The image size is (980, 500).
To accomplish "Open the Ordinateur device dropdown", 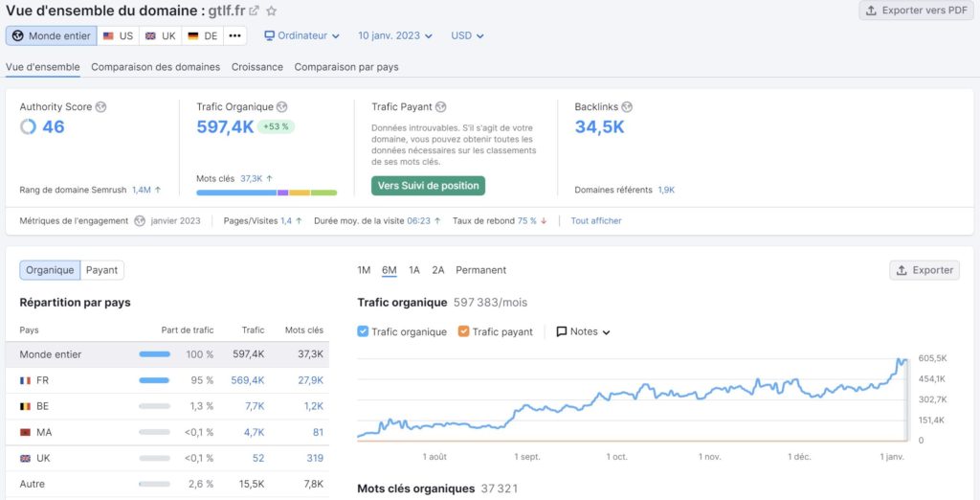I will [301, 35].
